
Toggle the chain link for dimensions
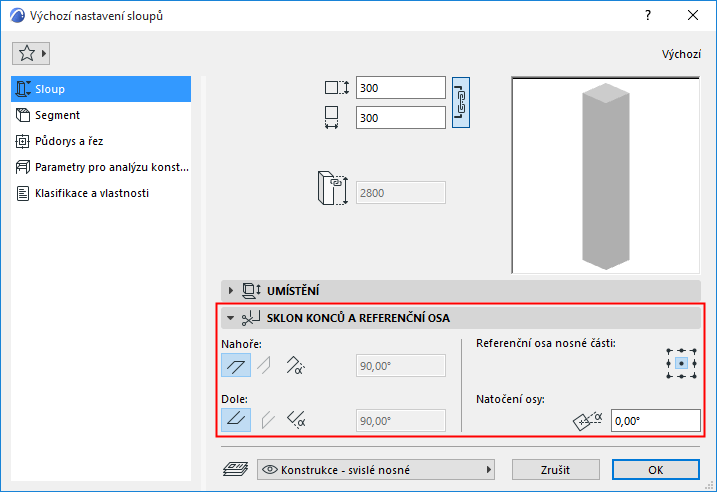pos(460,102)
